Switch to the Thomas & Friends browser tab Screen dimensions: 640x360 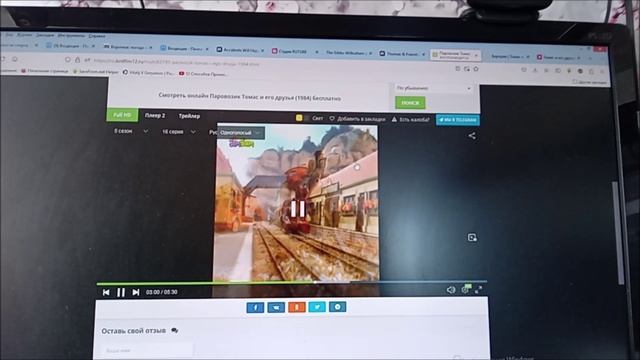click(x=402, y=53)
